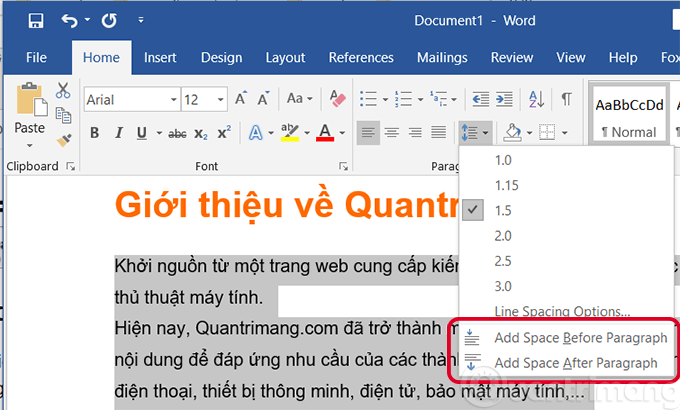Sort the selected text A to Z

(x=536, y=99)
